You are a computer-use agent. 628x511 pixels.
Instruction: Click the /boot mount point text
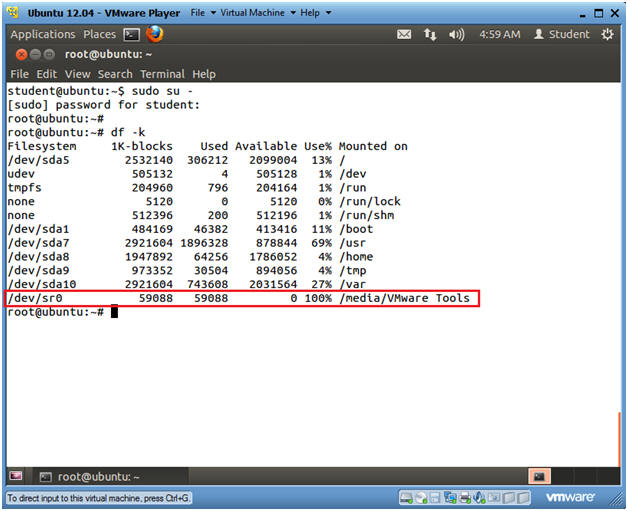click(356, 229)
